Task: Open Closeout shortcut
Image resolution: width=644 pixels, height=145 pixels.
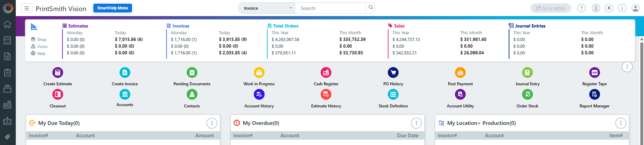Action: (x=58, y=99)
